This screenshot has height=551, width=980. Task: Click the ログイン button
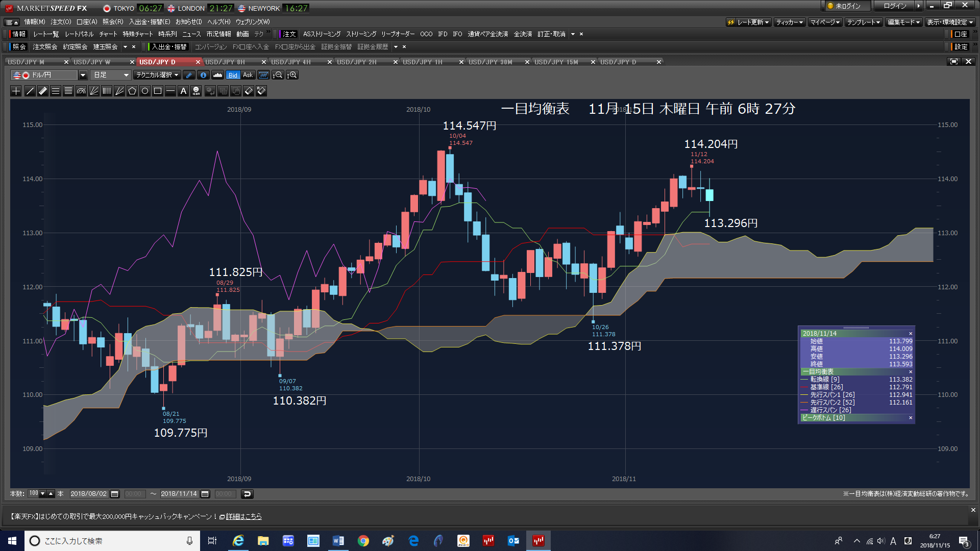(x=895, y=6)
